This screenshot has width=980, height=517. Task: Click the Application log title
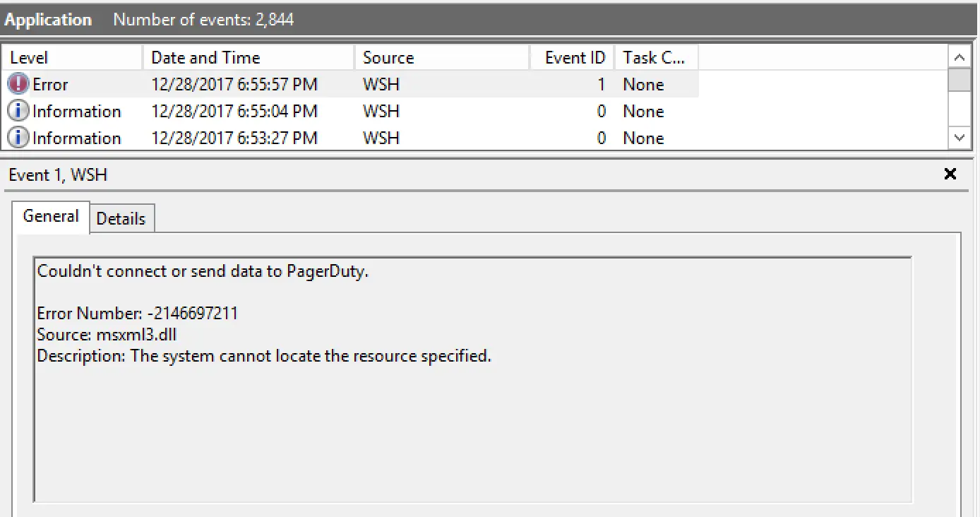coord(48,20)
